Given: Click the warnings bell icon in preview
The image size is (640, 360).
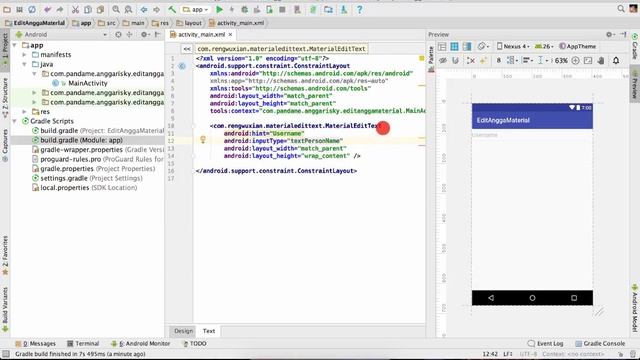Looking at the screenshot, I should 616,60.
